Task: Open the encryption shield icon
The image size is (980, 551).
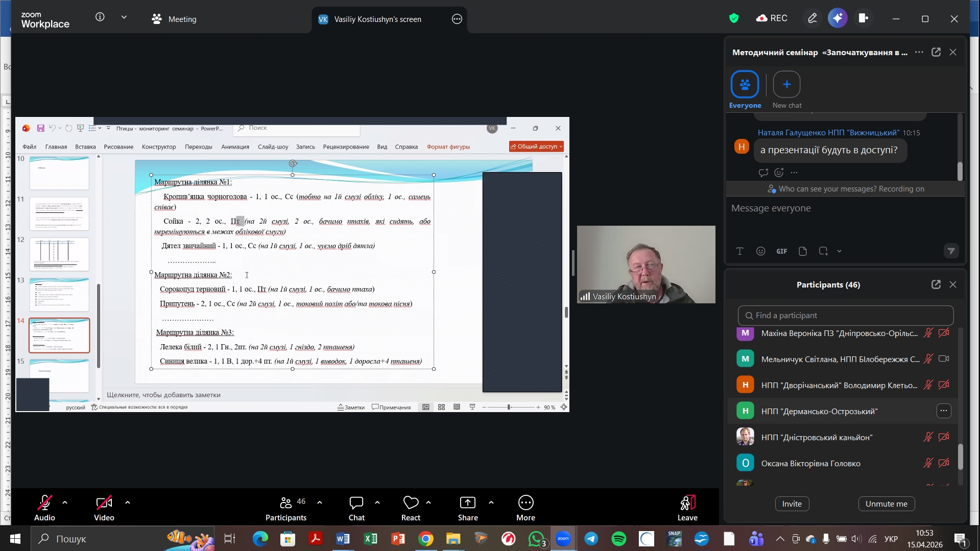Action: coord(734,18)
